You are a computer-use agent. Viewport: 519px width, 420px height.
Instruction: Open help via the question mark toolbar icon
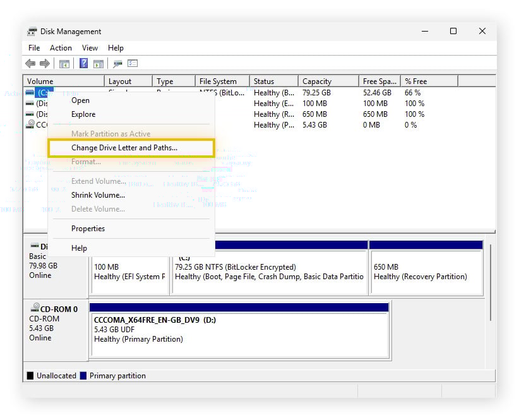pos(83,63)
